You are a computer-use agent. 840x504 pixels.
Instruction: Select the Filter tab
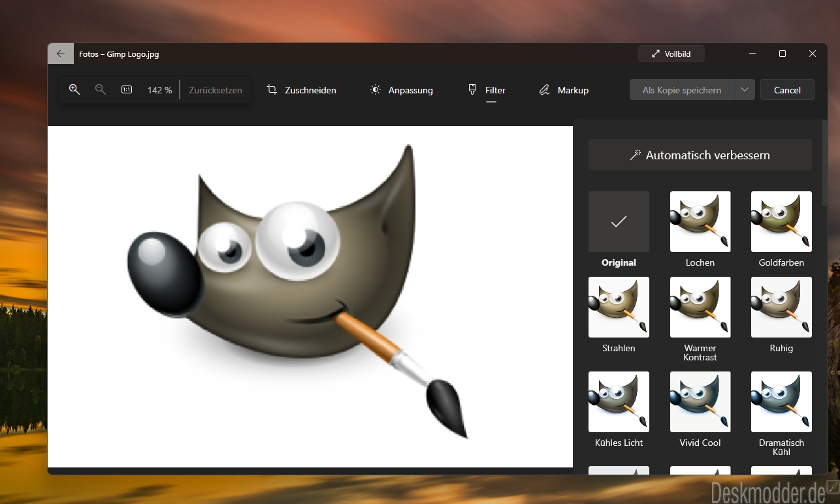coord(487,90)
